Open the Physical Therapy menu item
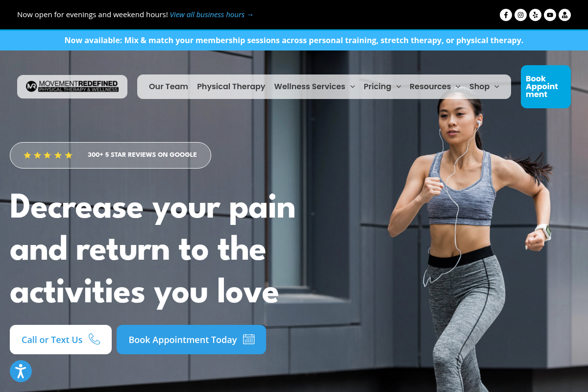 click(231, 86)
